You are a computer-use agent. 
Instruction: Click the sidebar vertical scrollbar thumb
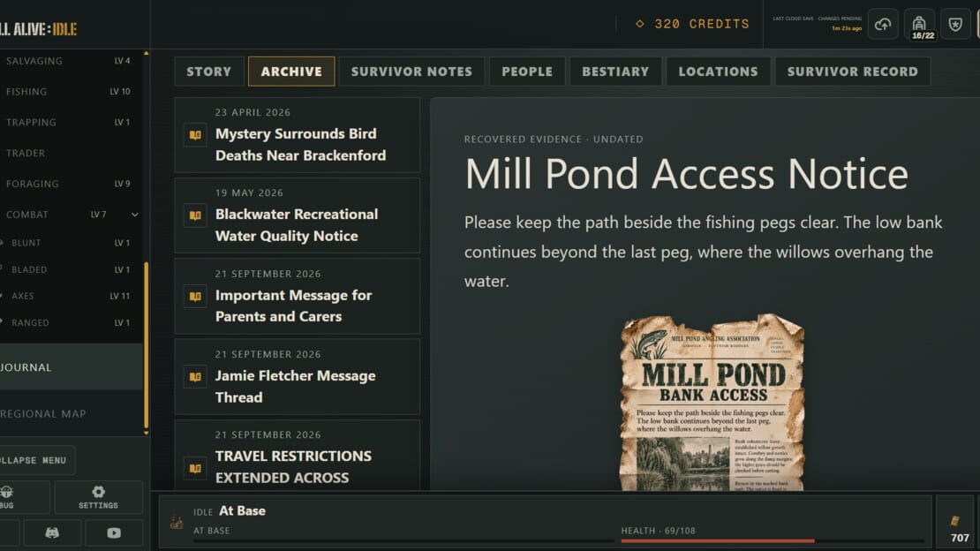pos(147,344)
